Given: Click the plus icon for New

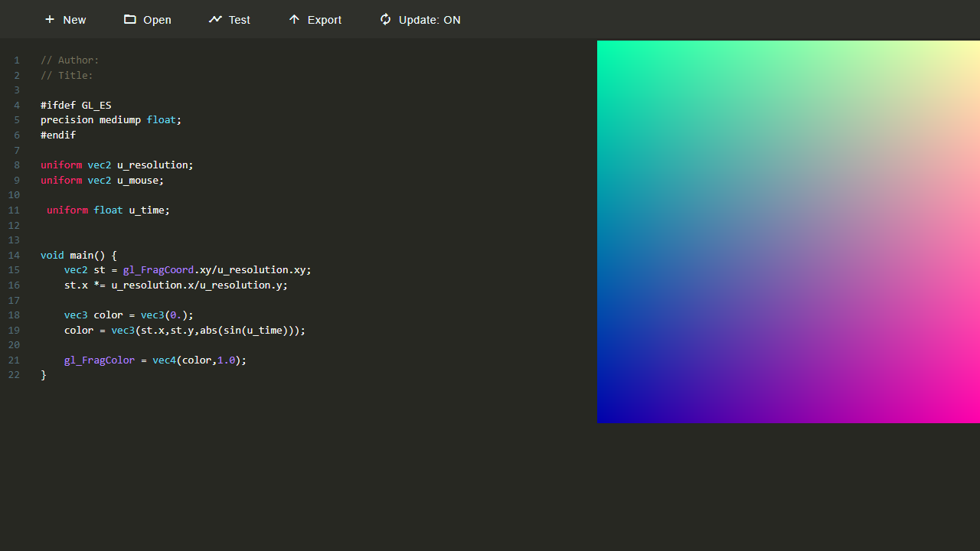Looking at the screenshot, I should click(x=50, y=19).
